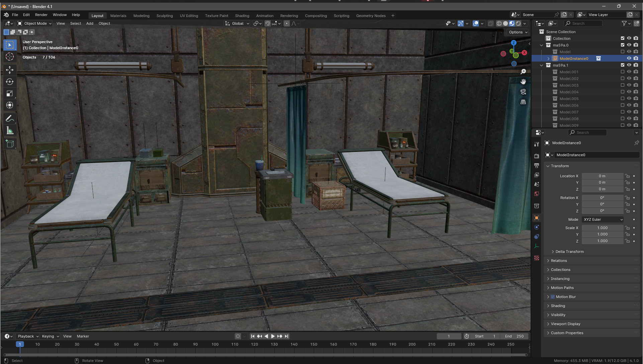Select the Add Cube tool
This screenshot has height=364, width=643.
point(10,144)
